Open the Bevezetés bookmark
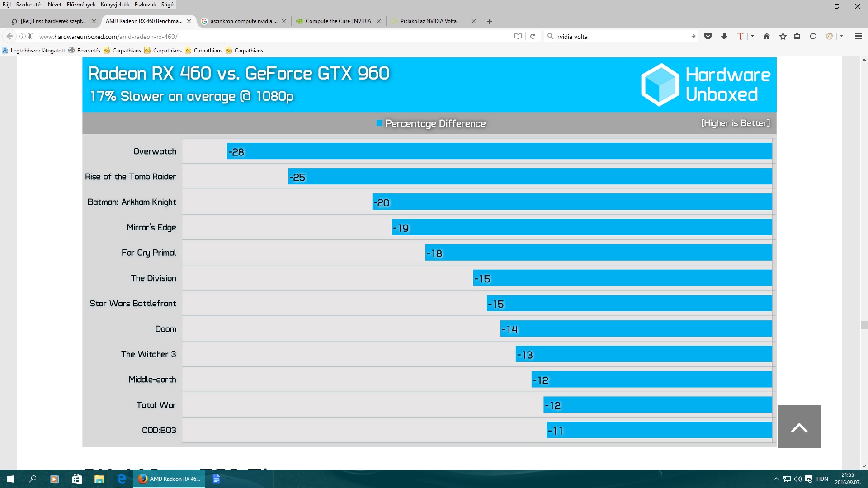The width and height of the screenshot is (868, 488). coord(85,50)
